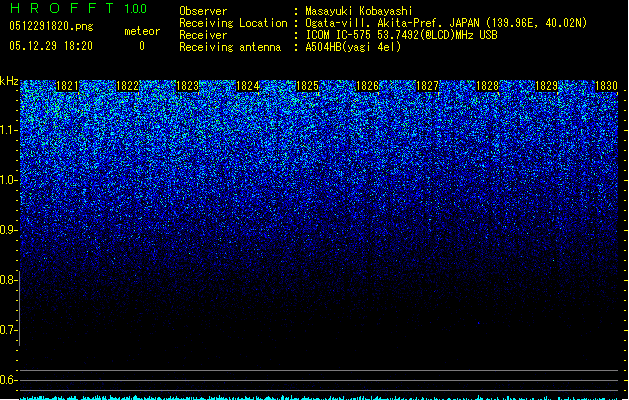Image resolution: width=629 pixels, height=400 pixels.
Task: Click the 1821 time marker
Action: (x=67, y=86)
